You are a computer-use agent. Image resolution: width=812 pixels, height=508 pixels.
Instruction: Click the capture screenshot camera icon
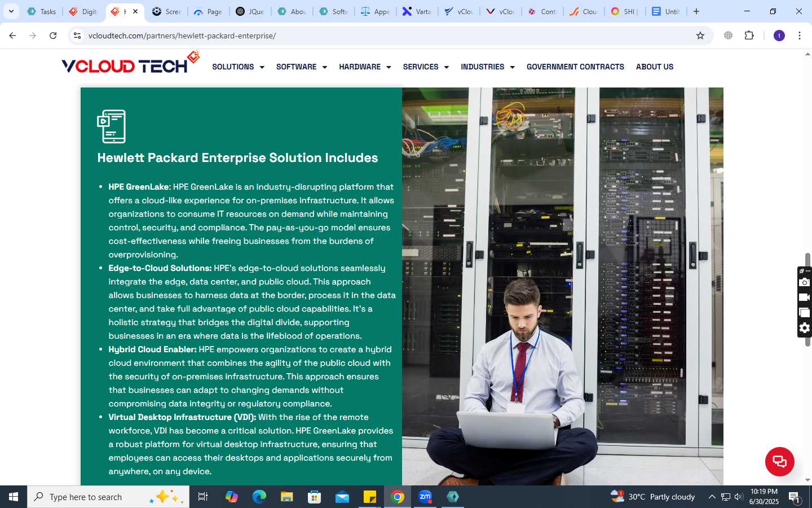pos(805,282)
